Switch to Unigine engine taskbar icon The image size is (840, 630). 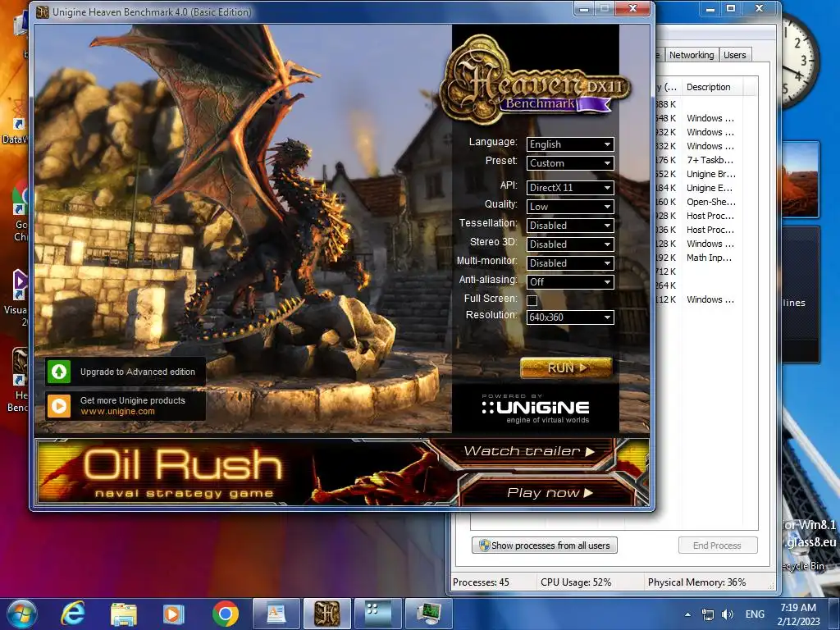click(x=377, y=614)
